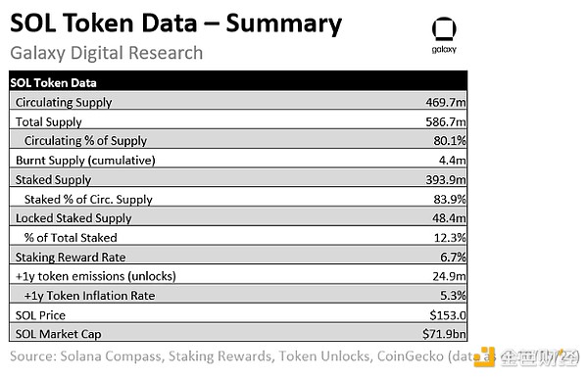
Task: Select +1y token emissions (unlocks) row
Action: click(x=238, y=274)
